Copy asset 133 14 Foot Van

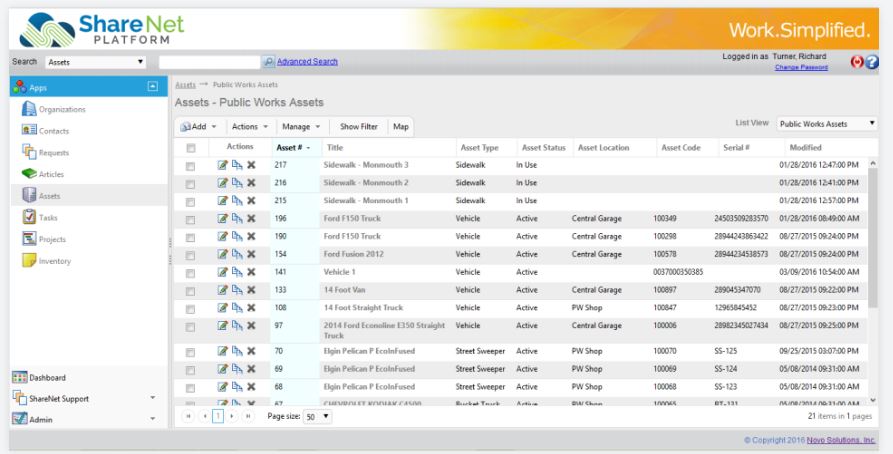[237, 290]
